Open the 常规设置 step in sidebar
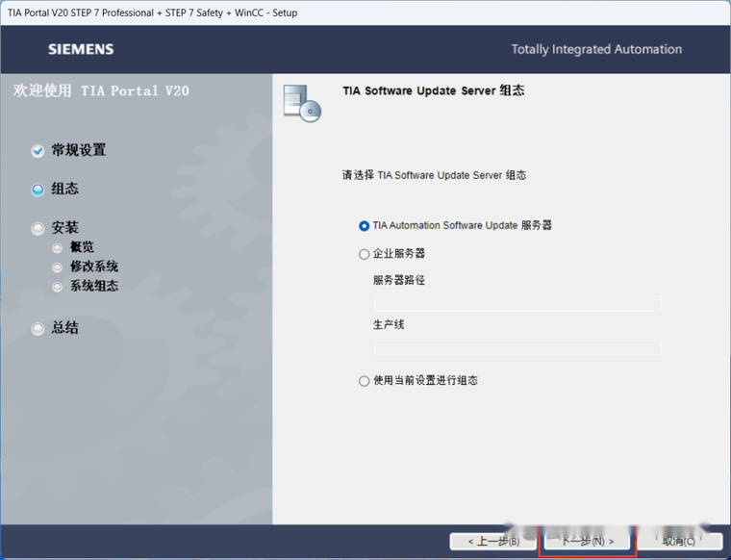This screenshot has width=731, height=560. point(79,150)
